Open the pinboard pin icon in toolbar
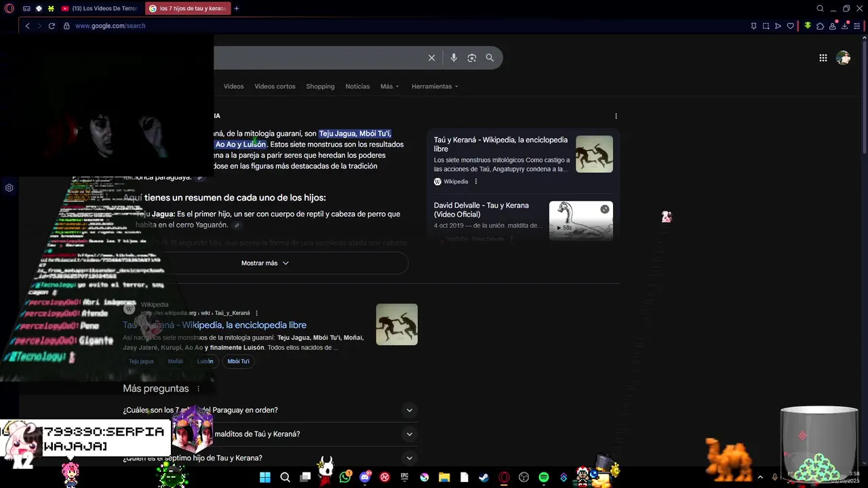 click(753, 26)
